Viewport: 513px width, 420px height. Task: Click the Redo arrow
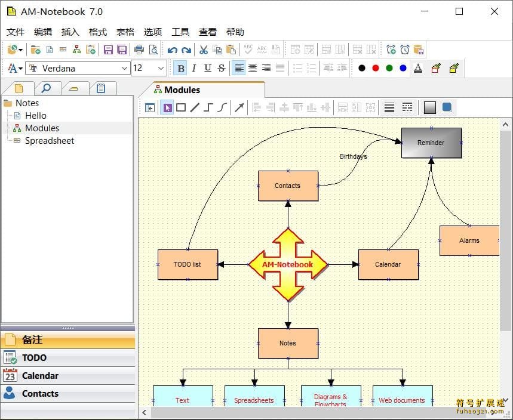pos(186,50)
